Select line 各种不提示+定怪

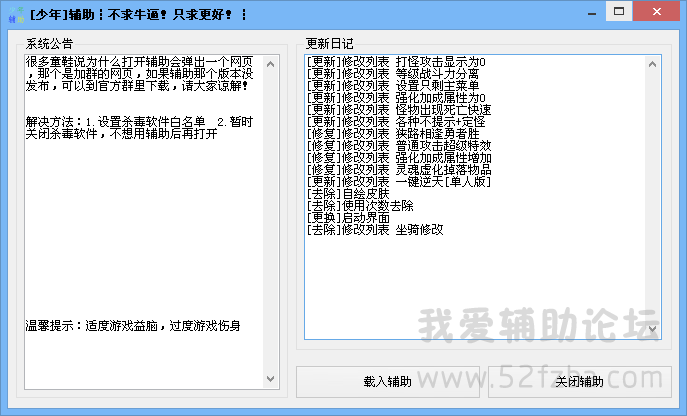tap(396, 121)
